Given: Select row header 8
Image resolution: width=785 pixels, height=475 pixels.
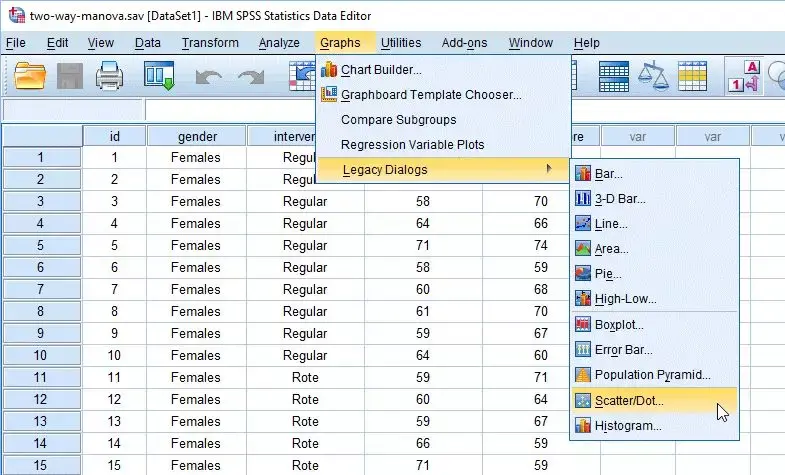Looking at the screenshot, I should [x=42, y=311].
